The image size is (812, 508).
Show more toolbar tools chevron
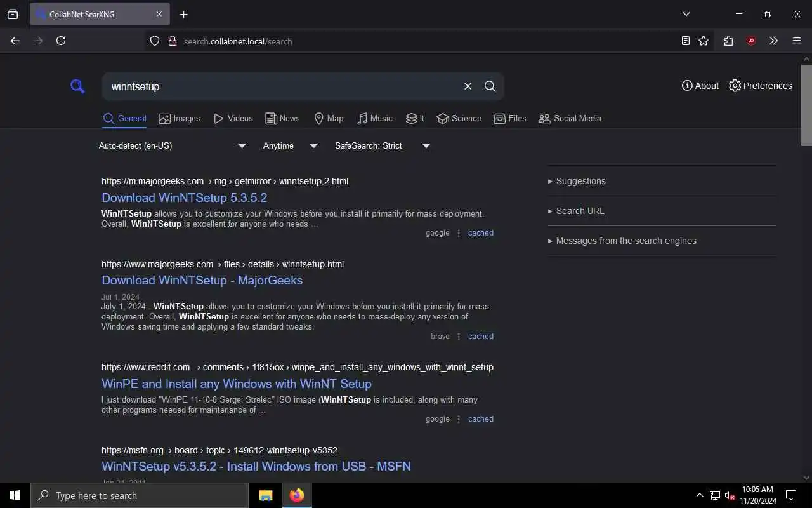pos(773,41)
